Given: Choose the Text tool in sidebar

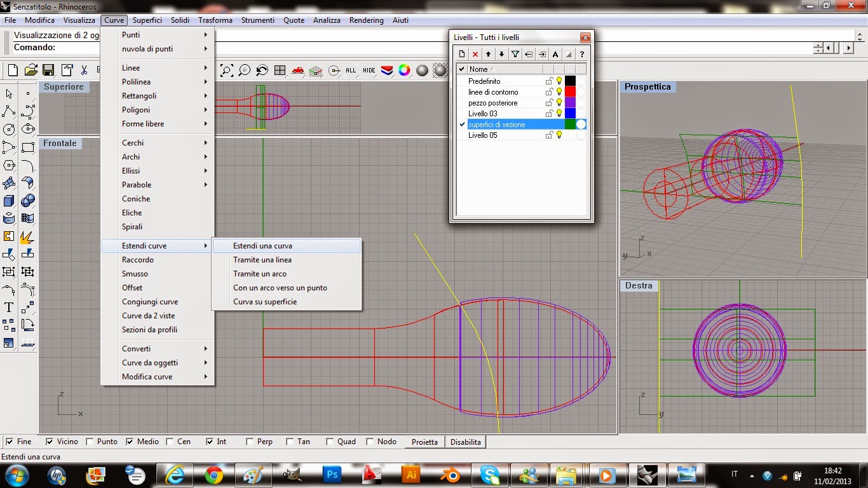Looking at the screenshot, I should click(9, 308).
